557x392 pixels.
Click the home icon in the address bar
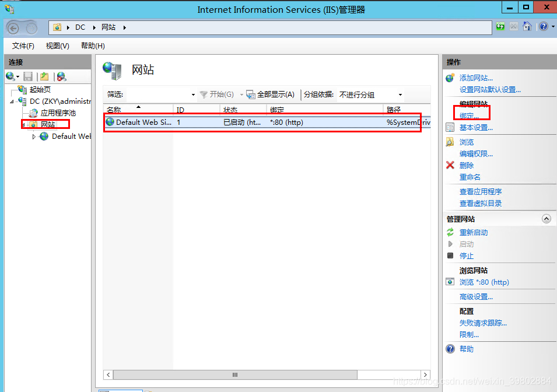click(527, 26)
